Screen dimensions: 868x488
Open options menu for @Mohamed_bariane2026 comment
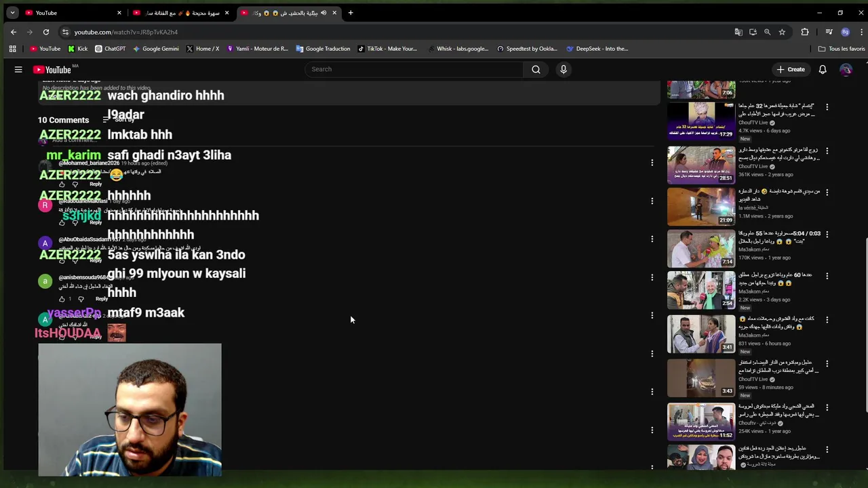click(652, 163)
